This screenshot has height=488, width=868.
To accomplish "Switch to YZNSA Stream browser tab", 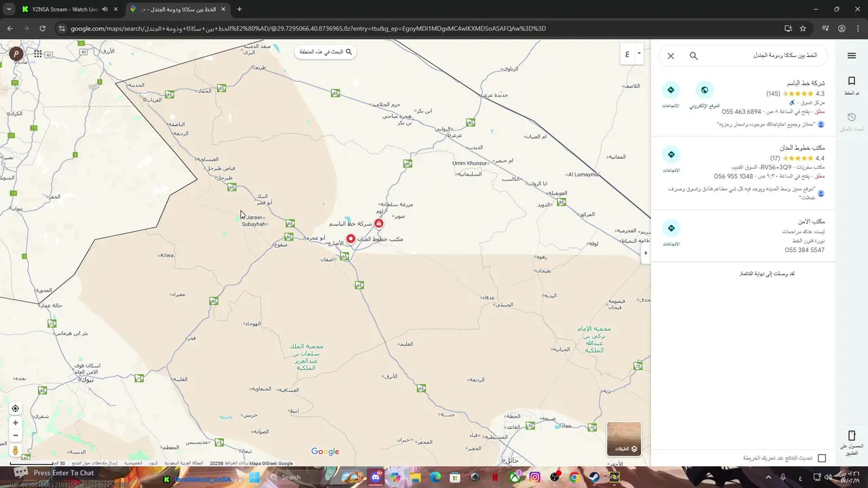I will [64, 9].
